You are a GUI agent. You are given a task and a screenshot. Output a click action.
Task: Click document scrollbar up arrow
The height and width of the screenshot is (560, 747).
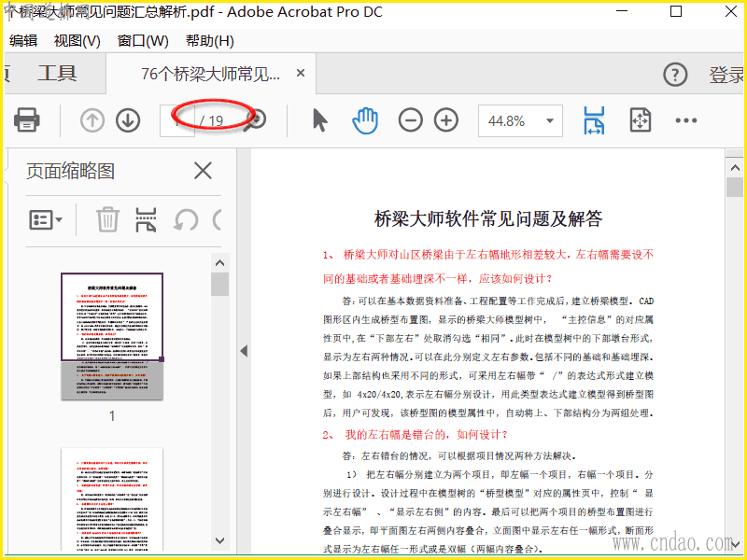click(x=735, y=168)
